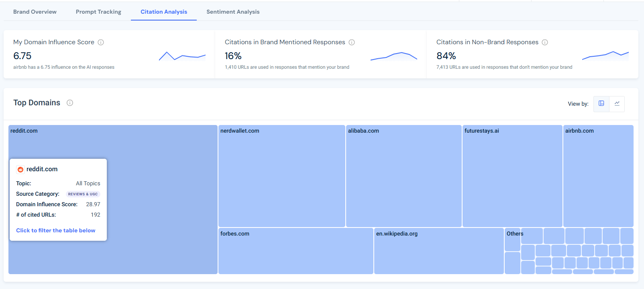Switch to line chart view icon
The image size is (644, 289).
[x=617, y=104]
